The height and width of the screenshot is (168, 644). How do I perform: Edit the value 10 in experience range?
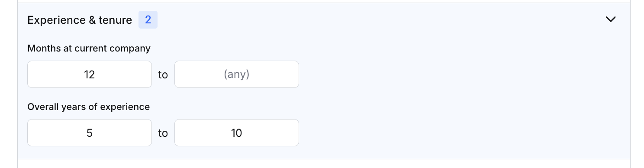[x=237, y=133]
